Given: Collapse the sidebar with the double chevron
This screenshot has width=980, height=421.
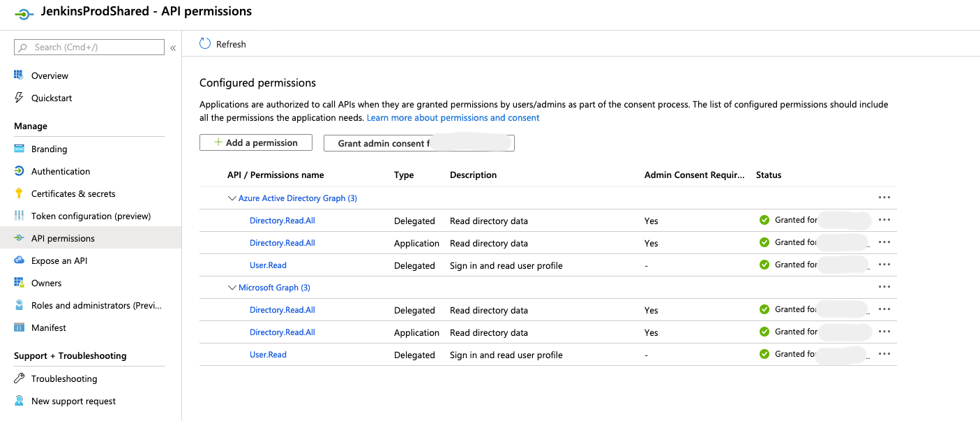Looking at the screenshot, I should pyautogui.click(x=173, y=47).
